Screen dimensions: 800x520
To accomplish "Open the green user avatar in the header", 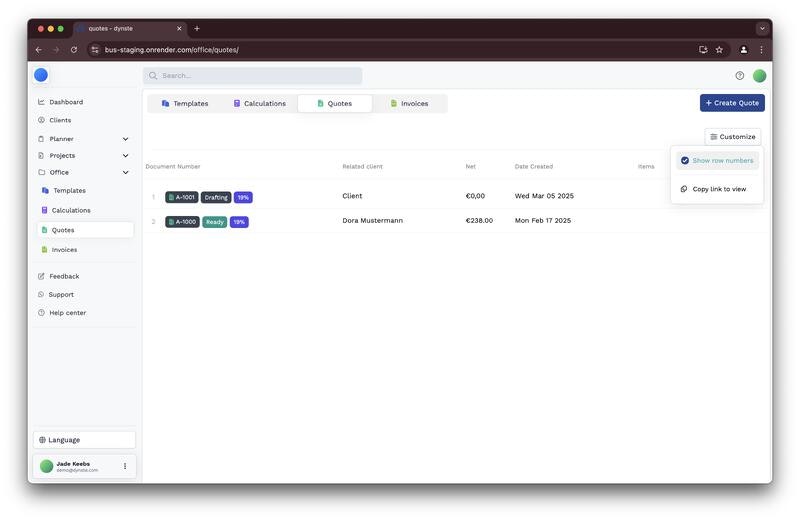I will (x=759, y=76).
